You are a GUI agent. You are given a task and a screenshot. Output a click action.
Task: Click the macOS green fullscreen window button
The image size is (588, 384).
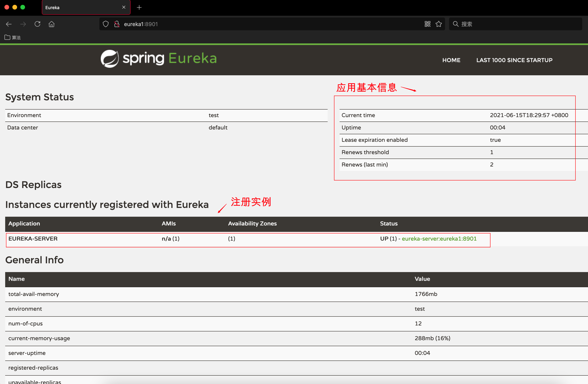tap(23, 7)
